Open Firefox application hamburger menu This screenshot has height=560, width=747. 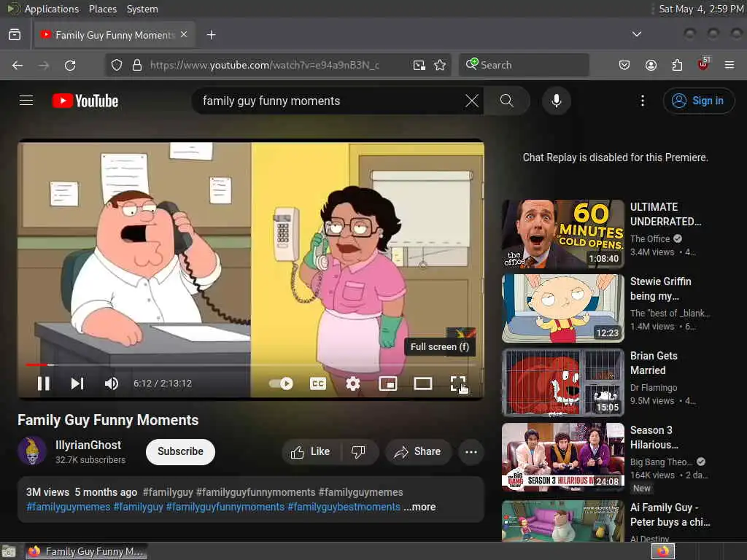pos(729,65)
